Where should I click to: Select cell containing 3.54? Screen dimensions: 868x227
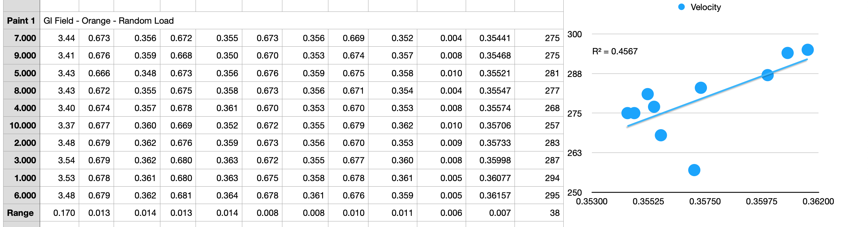(x=60, y=160)
